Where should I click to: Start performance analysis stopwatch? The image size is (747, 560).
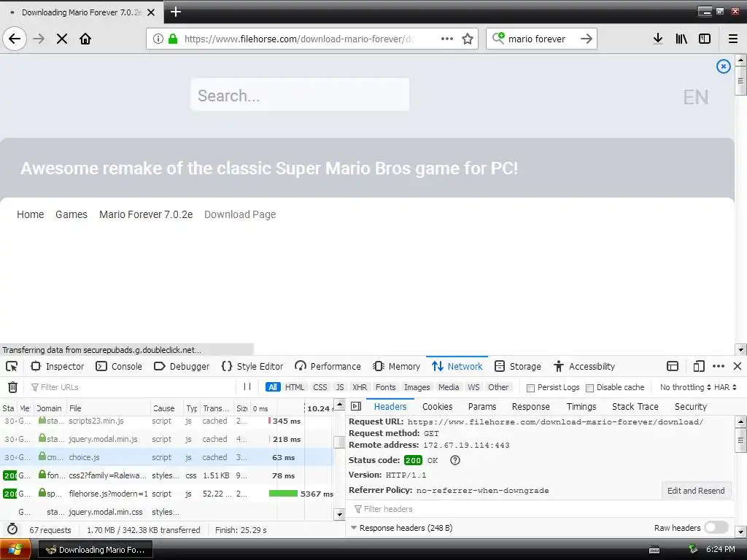13,529
